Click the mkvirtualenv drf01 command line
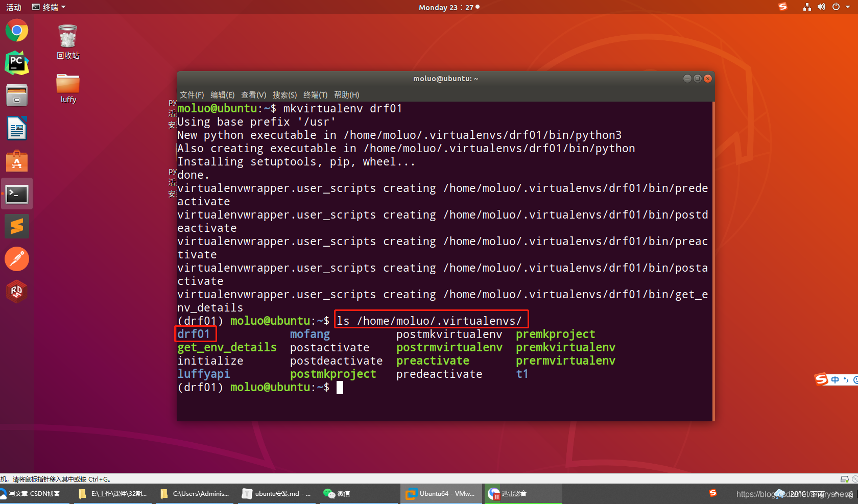This screenshot has width=858, height=504. point(343,108)
